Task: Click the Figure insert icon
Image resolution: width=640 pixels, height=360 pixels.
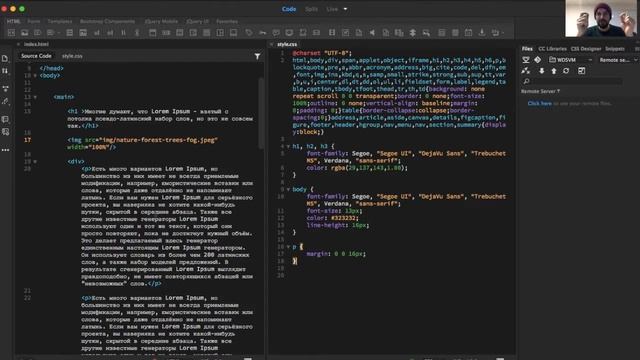Action: 83,33
